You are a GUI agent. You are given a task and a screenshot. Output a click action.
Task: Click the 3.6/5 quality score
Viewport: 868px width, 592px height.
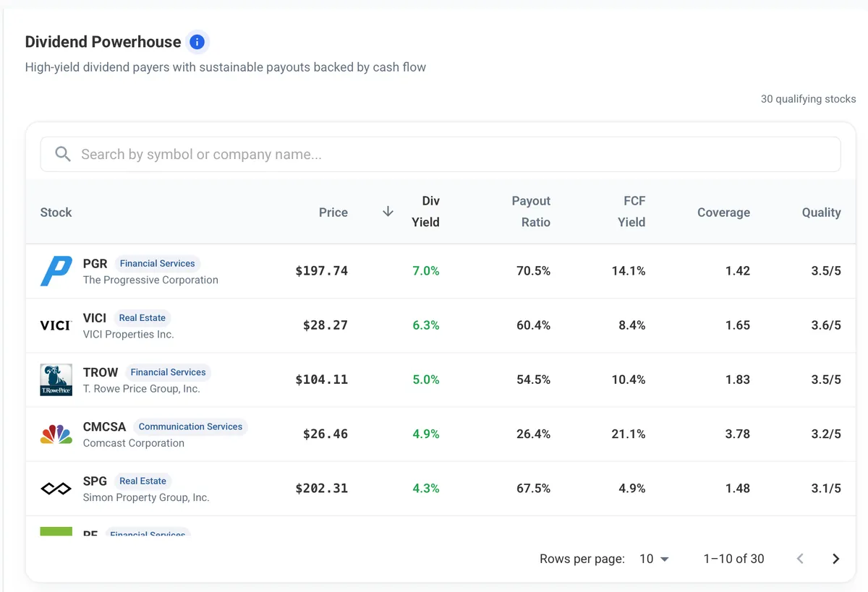826,325
